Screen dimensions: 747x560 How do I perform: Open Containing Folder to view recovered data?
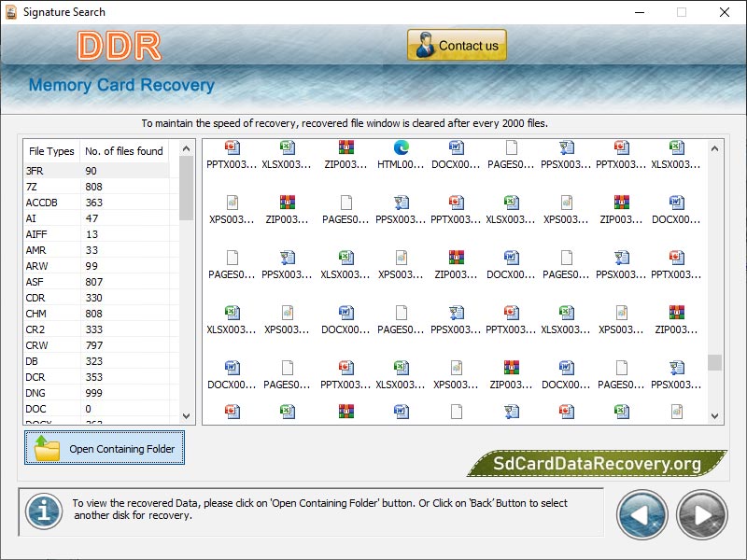(104, 448)
